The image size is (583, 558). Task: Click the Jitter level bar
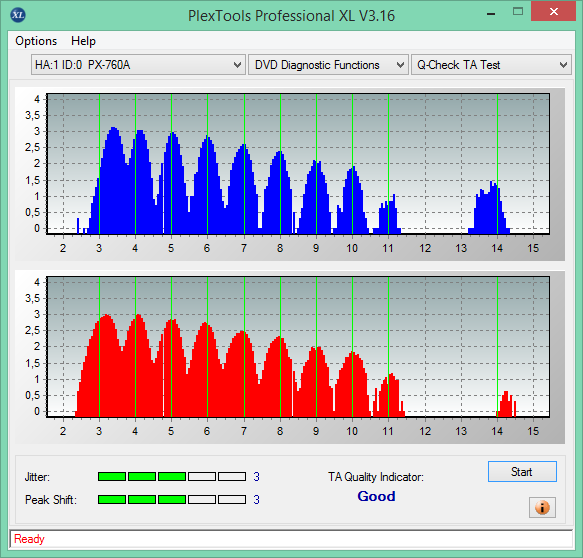click(x=172, y=477)
